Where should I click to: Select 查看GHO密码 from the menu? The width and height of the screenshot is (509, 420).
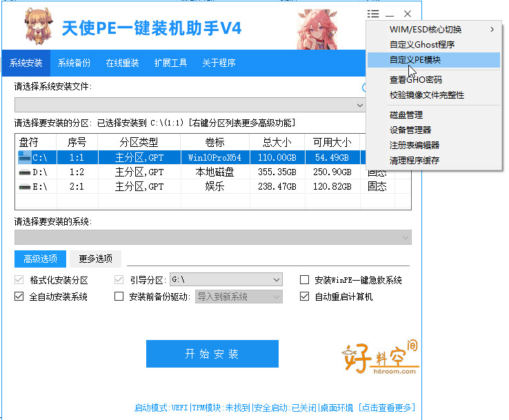434,80
